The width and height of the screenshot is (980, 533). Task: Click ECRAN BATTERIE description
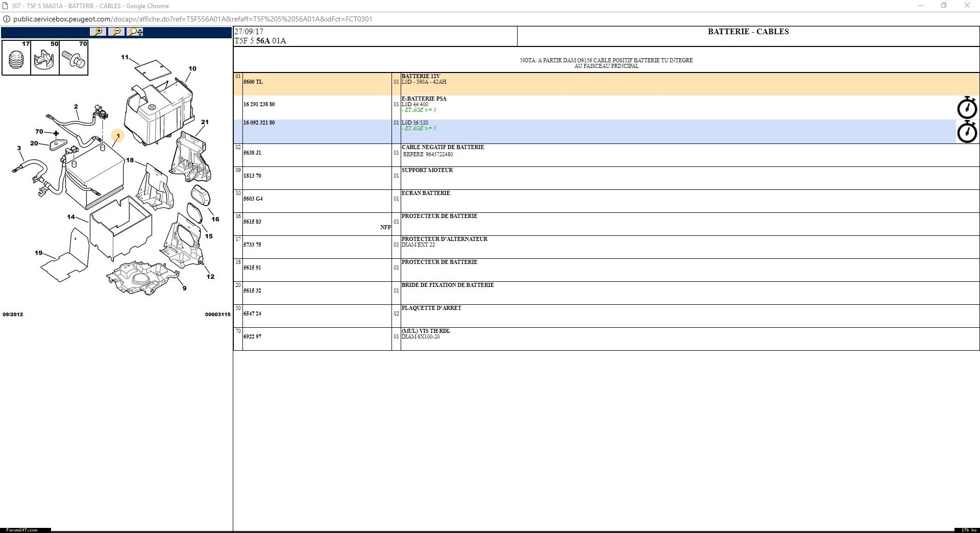(426, 193)
